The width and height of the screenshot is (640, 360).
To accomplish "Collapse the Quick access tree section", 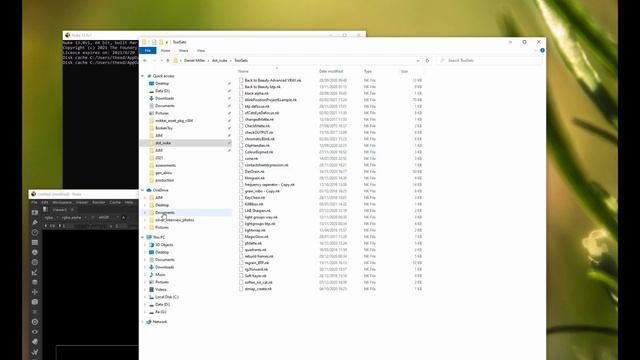I will (142, 76).
